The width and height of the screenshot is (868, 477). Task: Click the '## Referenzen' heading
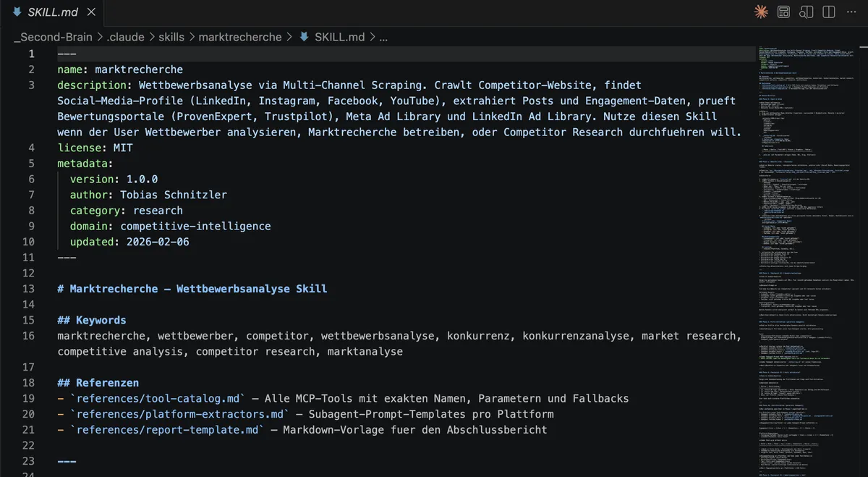point(98,382)
